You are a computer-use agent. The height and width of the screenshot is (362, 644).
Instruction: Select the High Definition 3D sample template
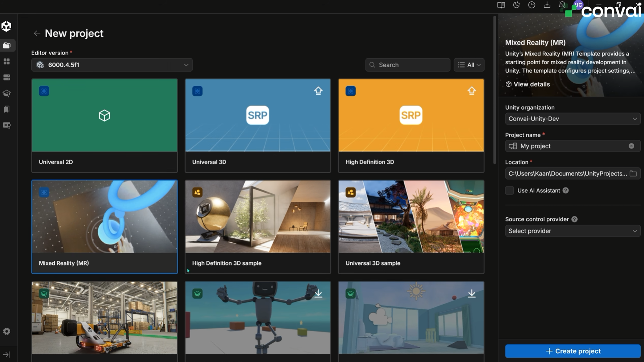258,227
